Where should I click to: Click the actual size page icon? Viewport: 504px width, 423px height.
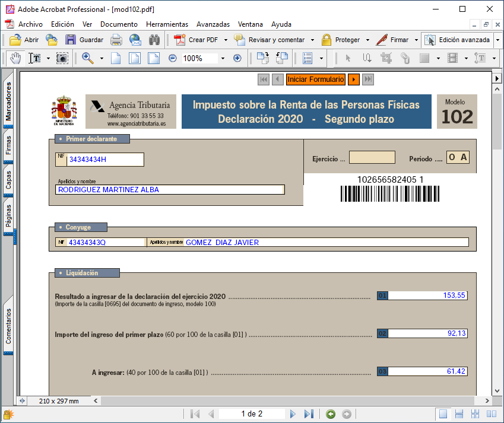pos(116,58)
